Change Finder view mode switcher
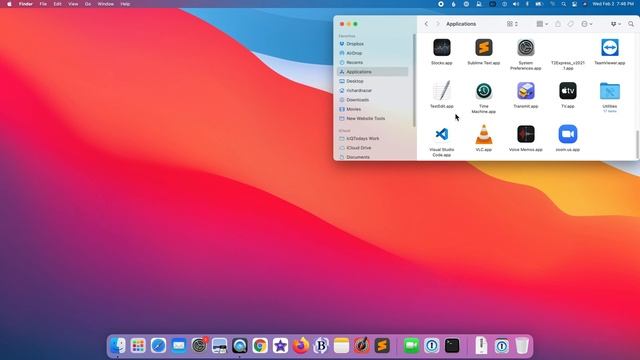This screenshot has height=360, width=640. point(512,24)
